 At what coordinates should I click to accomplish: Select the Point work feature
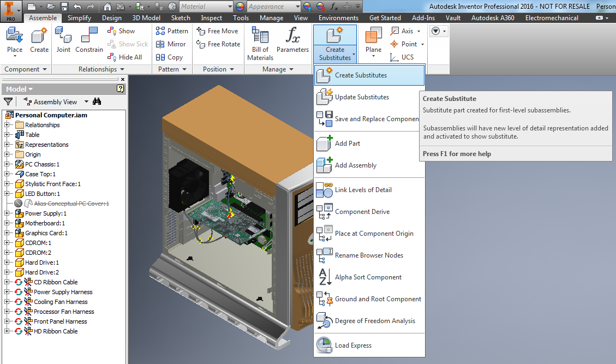point(403,44)
